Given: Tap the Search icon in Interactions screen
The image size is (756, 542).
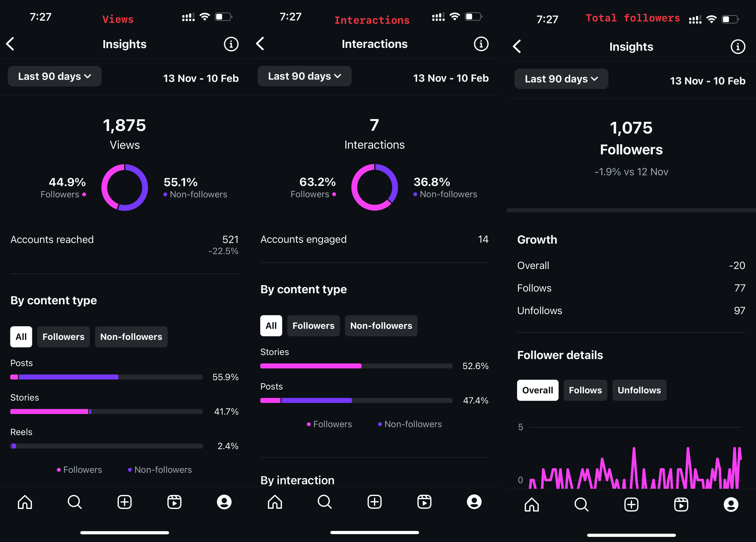Looking at the screenshot, I should click(x=325, y=502).
